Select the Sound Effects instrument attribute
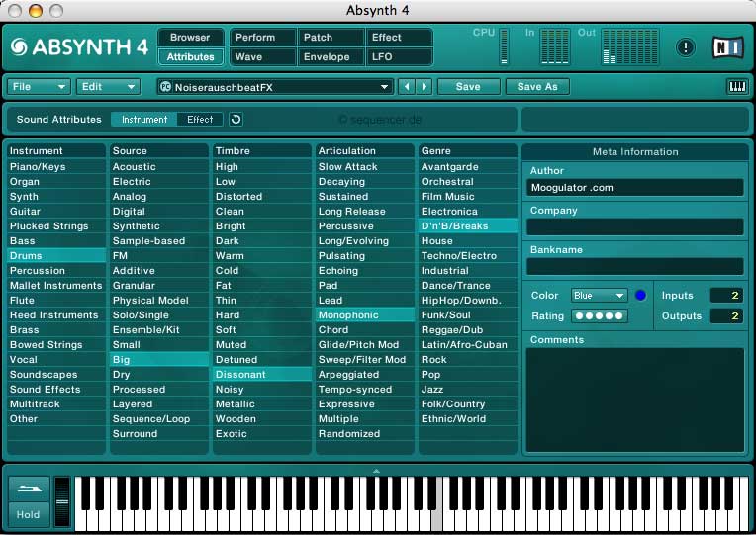This screenshot has width=756, height=535. click(56, 390)
